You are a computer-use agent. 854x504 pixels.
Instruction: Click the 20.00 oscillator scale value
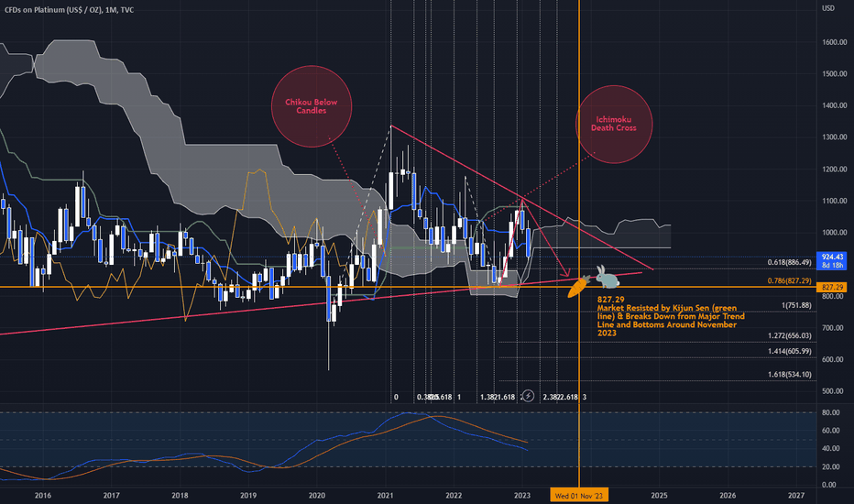(x=830, y=467)
